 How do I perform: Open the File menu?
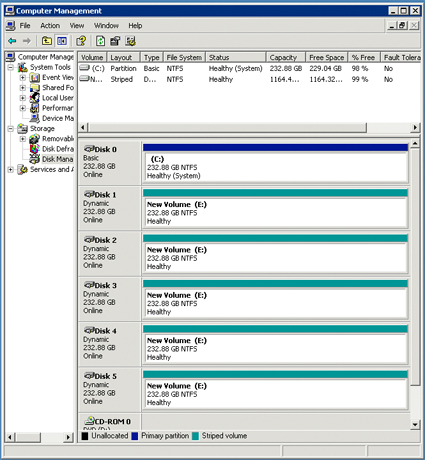pyautogui.click(x=25, y=26)
